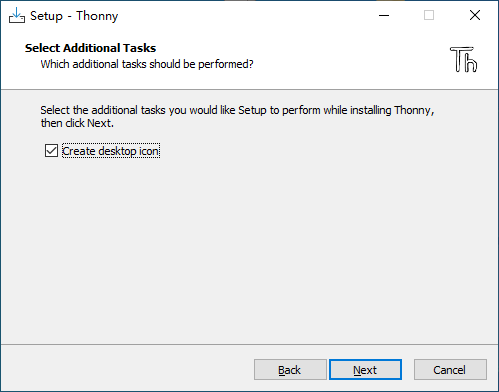Click the instruction text about additional tasks
The height and width of the screenshot is (392, 499).
(x=237, y=116)
